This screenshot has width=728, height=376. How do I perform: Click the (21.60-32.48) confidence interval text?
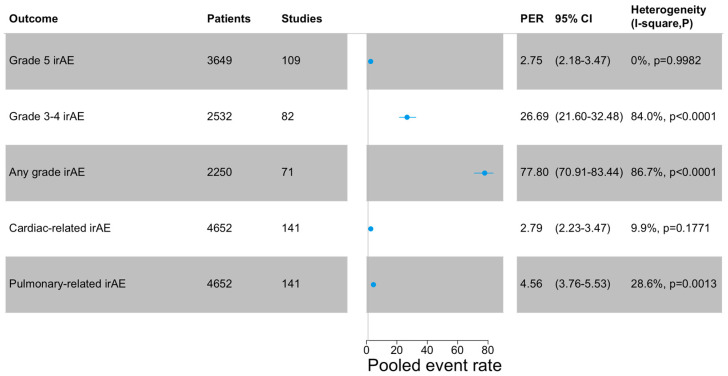pos(589,117)
